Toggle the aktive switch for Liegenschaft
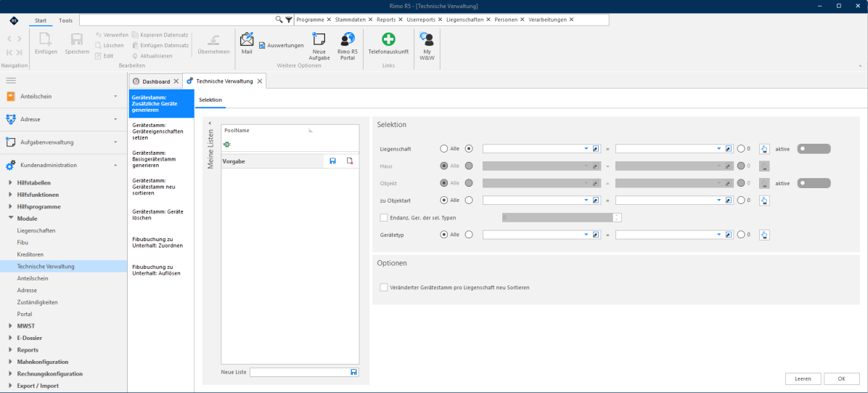 point(814,148)
